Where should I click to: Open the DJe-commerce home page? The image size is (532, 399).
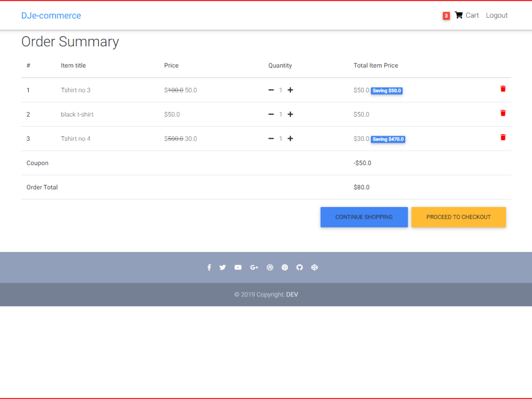click(x=51, y=15)
